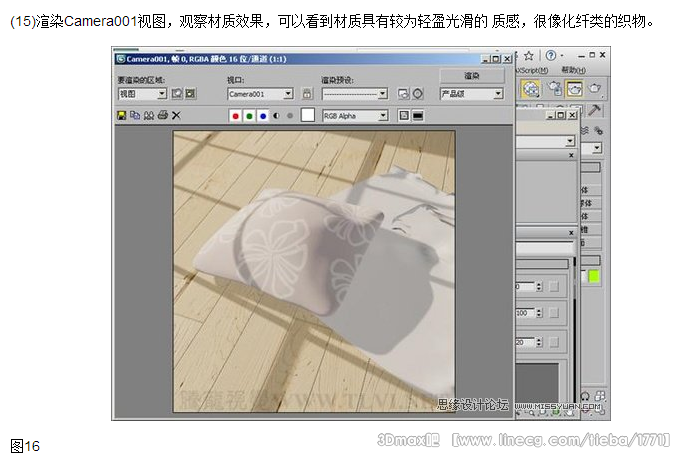Open the Environment and Effects dialog icon
The width and height of the screenshot is (699, 457).
pyautogui.click(x=417, y=94)
